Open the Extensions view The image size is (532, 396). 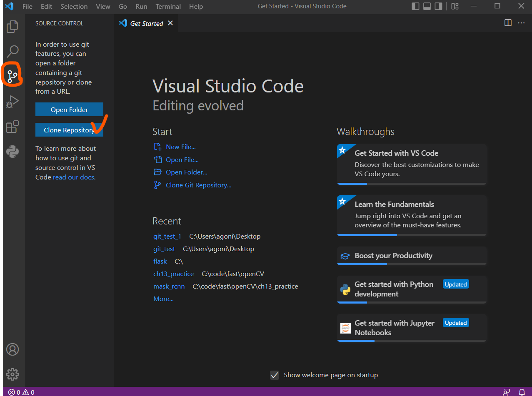[12, 127]
